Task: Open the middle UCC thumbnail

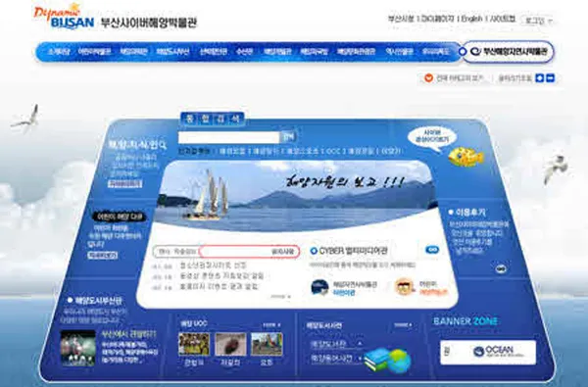Action: (x=230, y=344)
